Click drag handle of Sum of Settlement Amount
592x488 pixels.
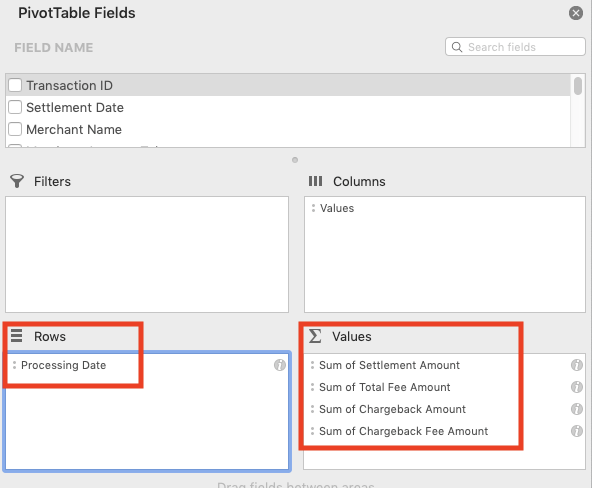[312, 365]
